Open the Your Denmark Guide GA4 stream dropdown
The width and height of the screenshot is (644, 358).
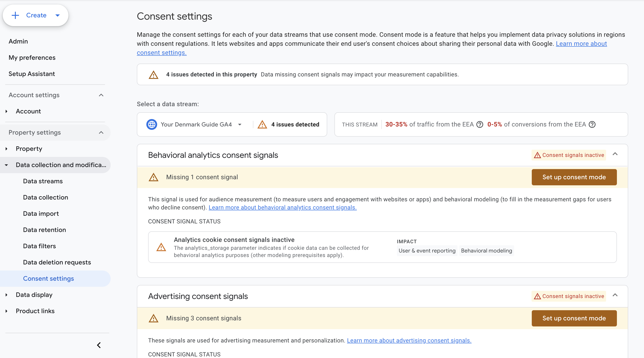click(x=240, y=124)
